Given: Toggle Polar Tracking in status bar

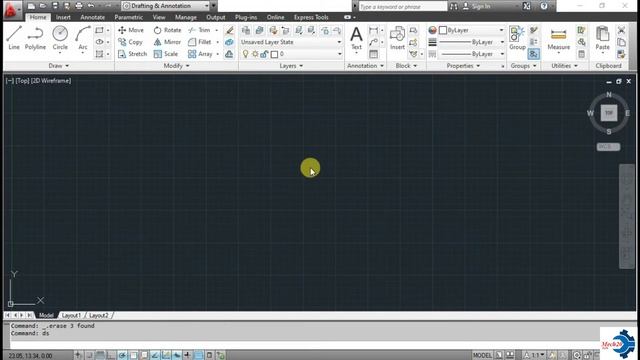Looking at the screenshot, I should [x=122, y=355].
